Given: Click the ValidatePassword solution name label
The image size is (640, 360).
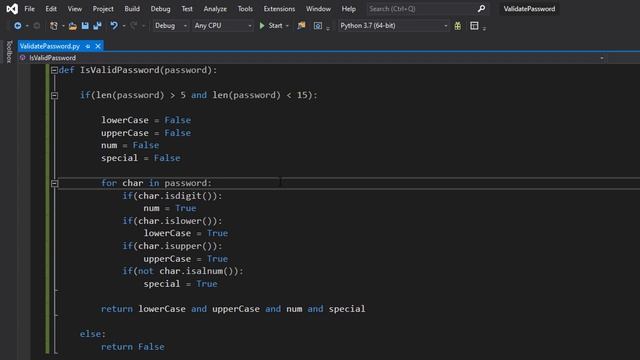Looking at the screenshot, I should (529, 9).
